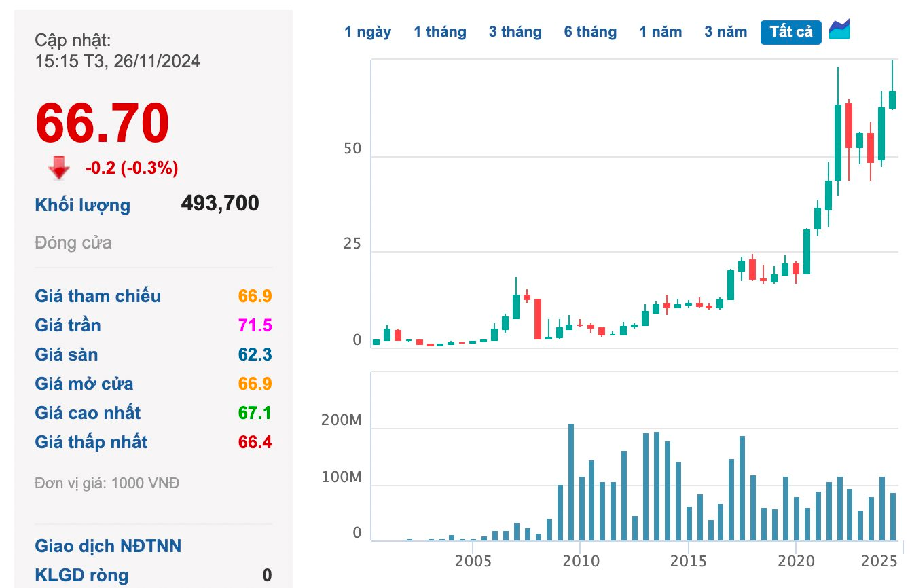Screen dimensions: 910x588
Task: Click the 2015 label on the time axis
Action: click(x=688, y=561)
